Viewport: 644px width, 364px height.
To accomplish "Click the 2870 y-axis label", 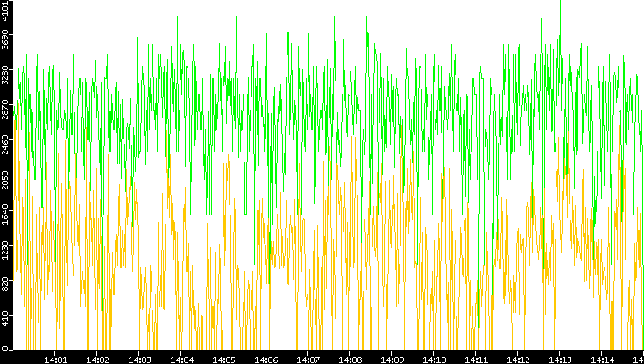I will pos(5,109).
